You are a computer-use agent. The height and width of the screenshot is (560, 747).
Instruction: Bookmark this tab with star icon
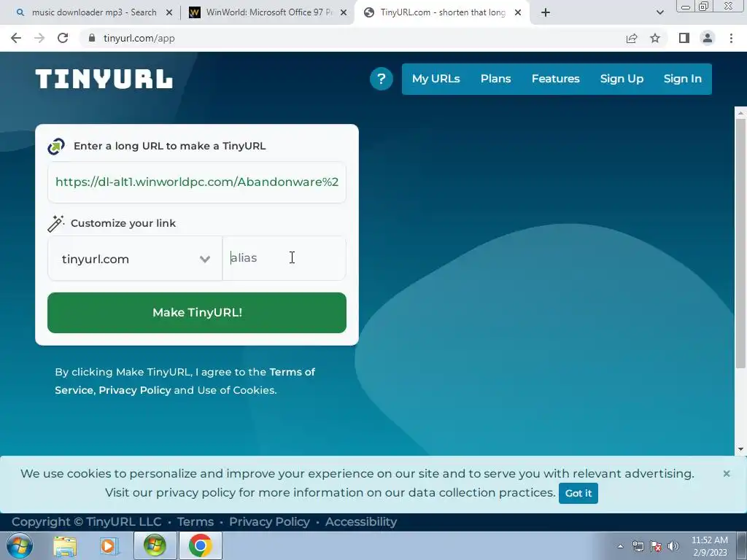click(655, 38)
